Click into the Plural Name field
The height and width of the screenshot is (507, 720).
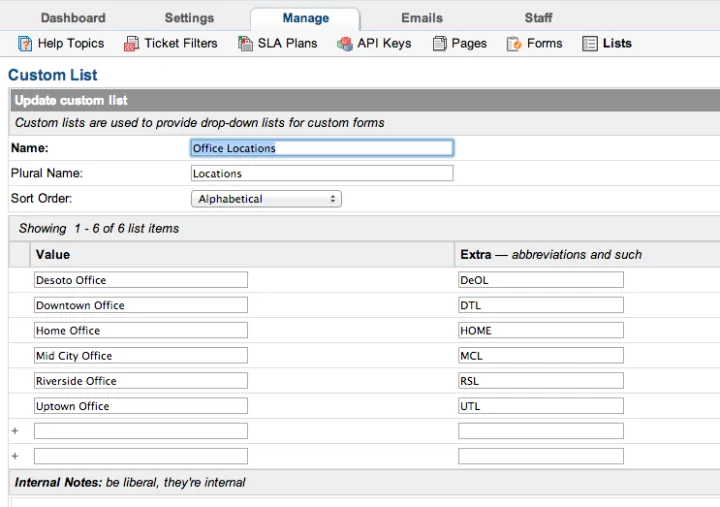tap(321, 173)
